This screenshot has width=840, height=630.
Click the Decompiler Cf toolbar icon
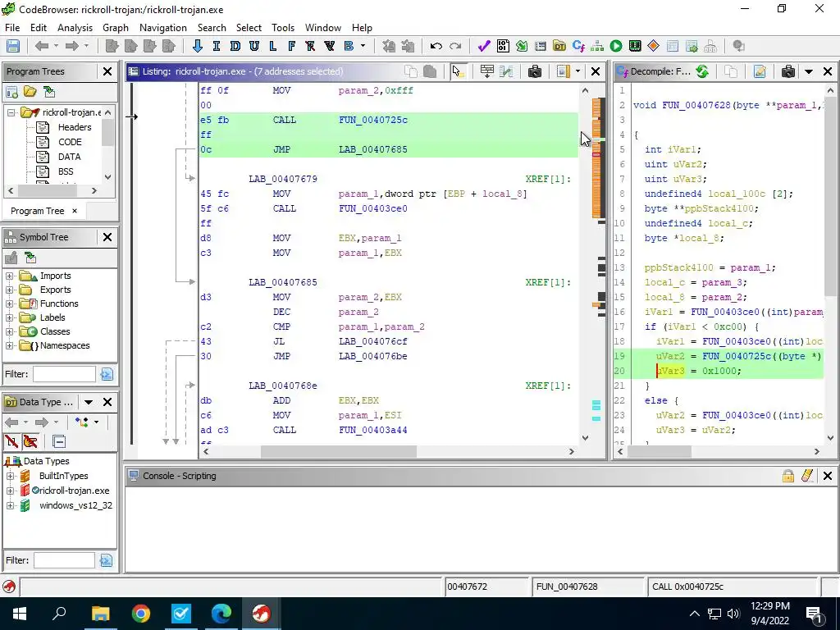(x=578, y=47)
